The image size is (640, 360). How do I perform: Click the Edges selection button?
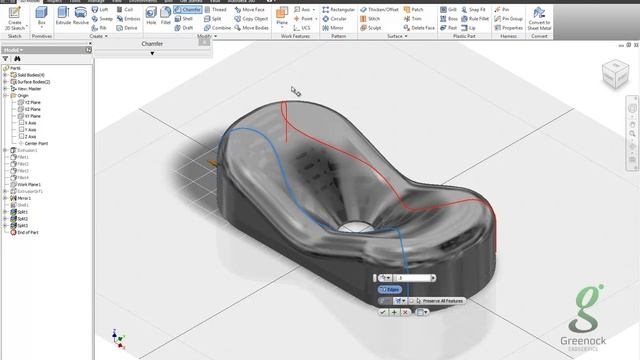[390, 289]
